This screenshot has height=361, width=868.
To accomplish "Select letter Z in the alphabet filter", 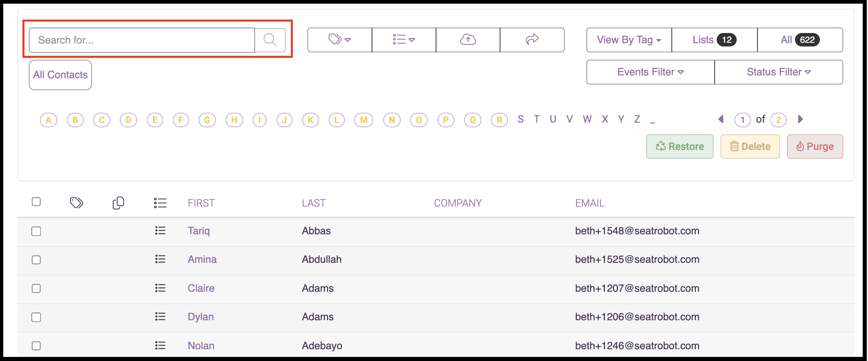I will [637, 119].
